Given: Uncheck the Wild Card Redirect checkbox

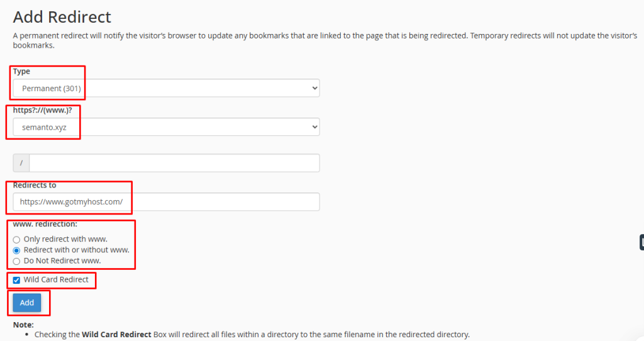Looking at the screenshot, I should 16,280.
